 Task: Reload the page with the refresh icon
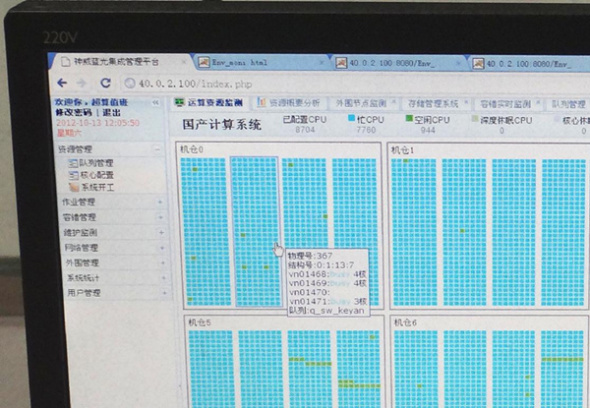(105, 83)
